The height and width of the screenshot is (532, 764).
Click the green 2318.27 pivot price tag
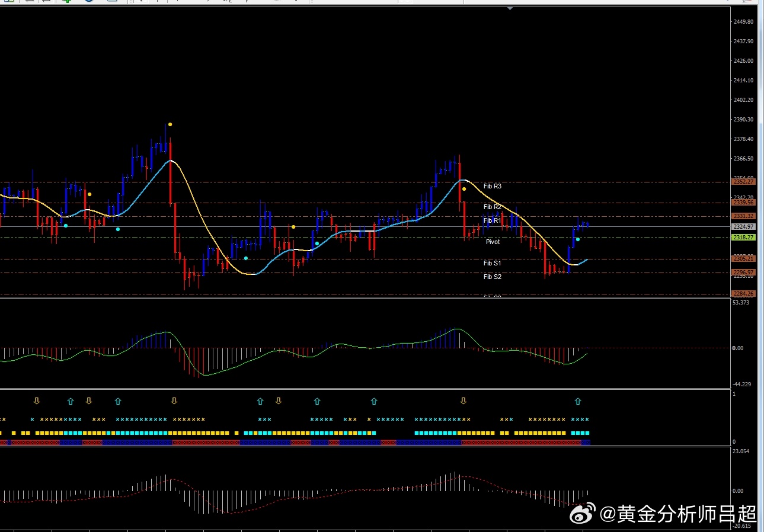743,237
